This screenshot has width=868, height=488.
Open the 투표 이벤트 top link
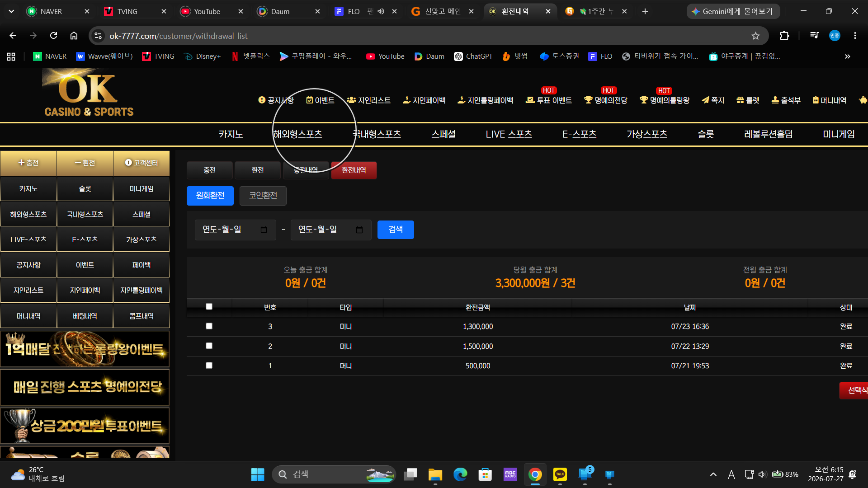[x=549, y=100]
